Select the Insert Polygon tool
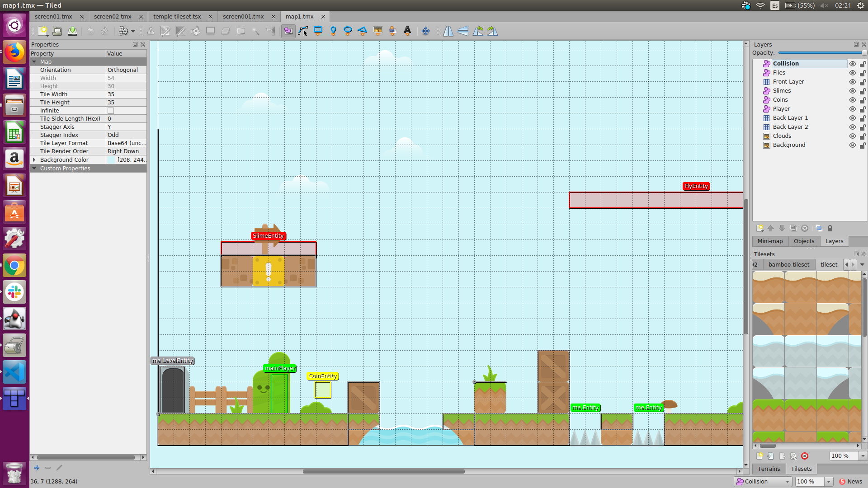868x488 pixels. click(x=363, y=31)
